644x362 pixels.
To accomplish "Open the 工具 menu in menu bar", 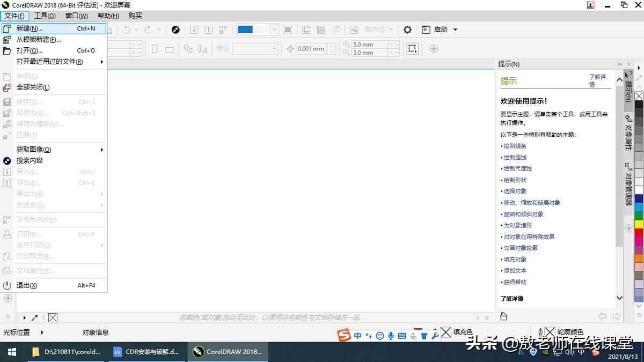I will (45, 16).
